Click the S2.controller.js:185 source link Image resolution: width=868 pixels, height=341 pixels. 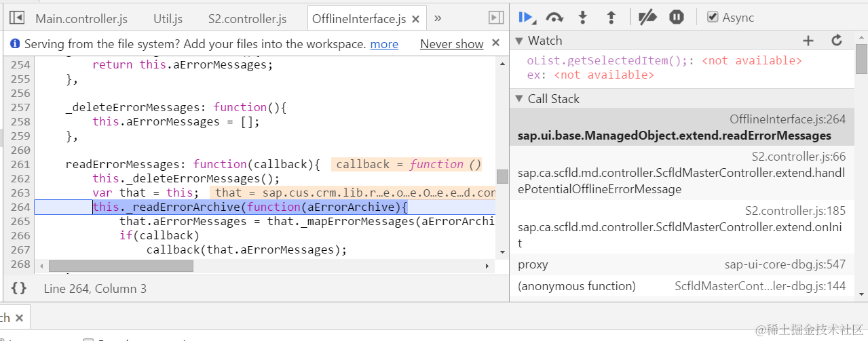pos(795,211)
